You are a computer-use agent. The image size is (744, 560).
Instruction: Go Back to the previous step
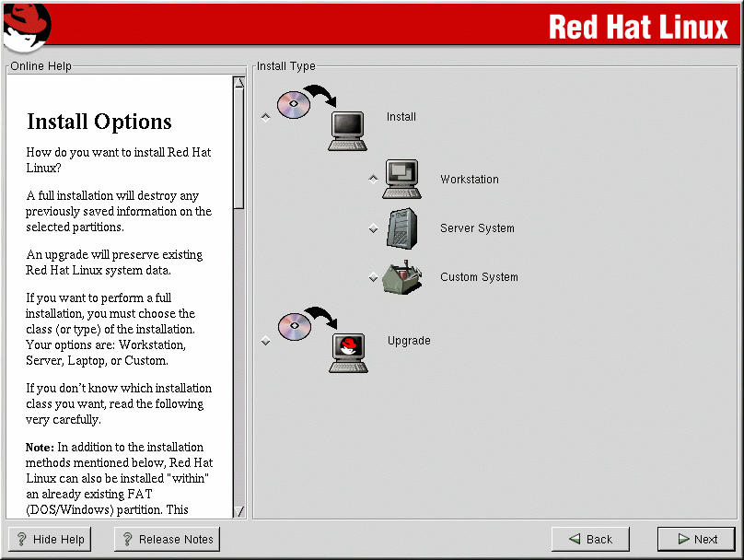click(x=590, y=540)
